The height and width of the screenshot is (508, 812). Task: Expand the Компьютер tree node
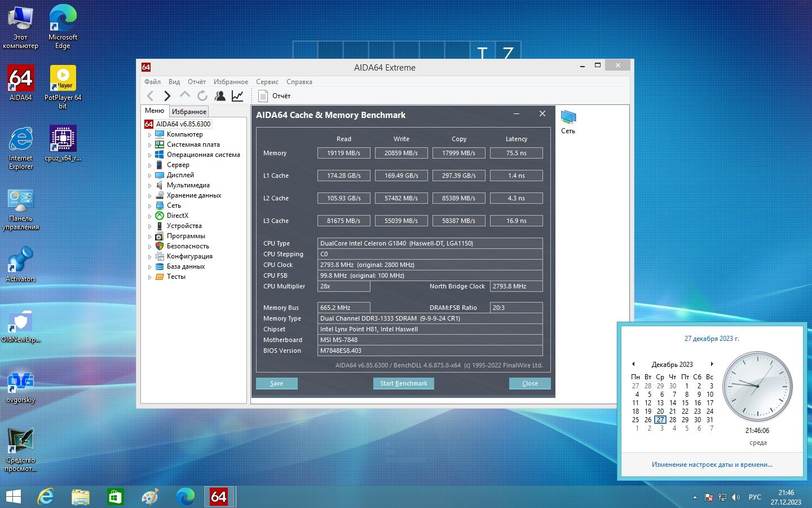149,135
